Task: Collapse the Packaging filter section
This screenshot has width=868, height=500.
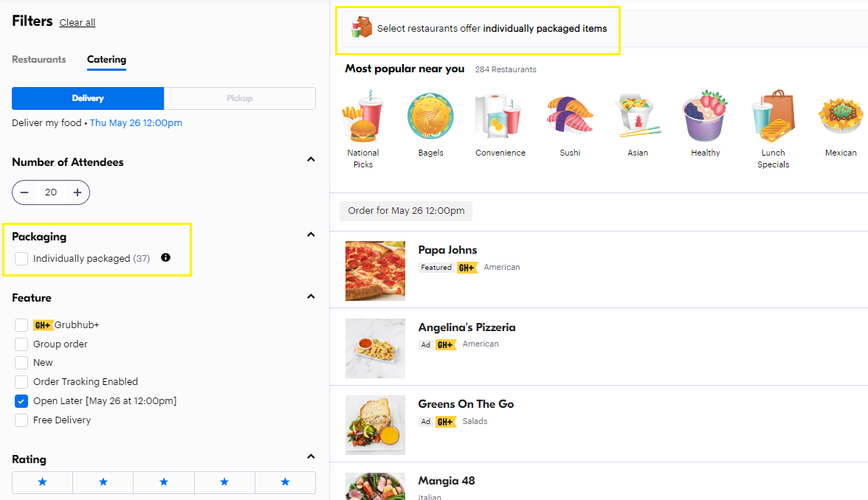Action: tap(311, 235)
